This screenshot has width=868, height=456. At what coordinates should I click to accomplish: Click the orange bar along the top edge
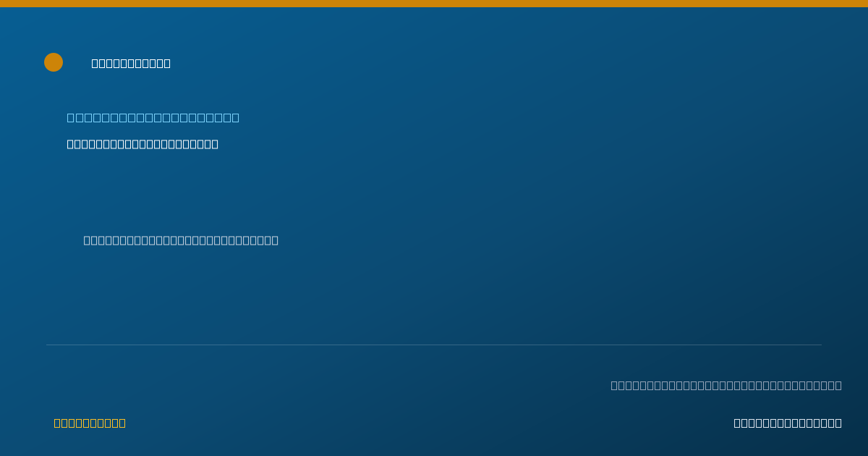coord(434,4)
